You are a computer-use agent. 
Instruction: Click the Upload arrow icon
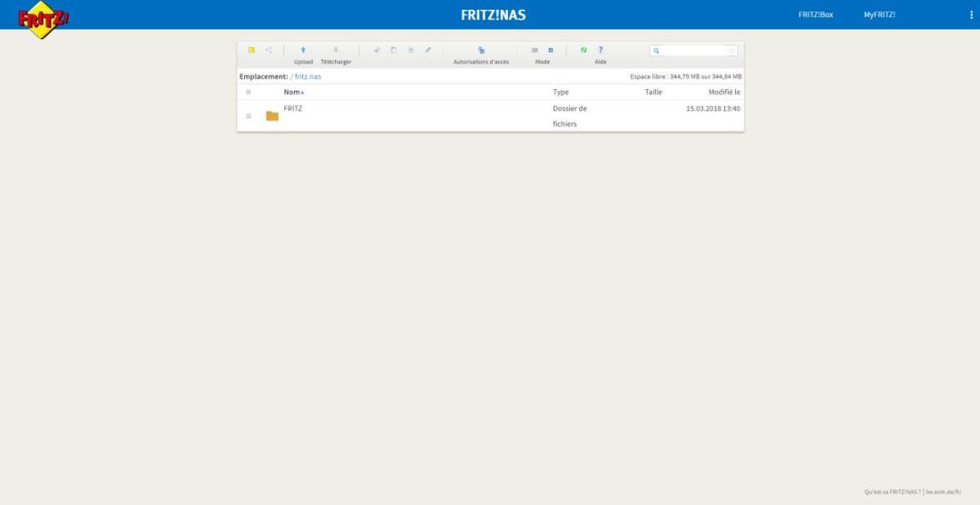click(303, 50)
